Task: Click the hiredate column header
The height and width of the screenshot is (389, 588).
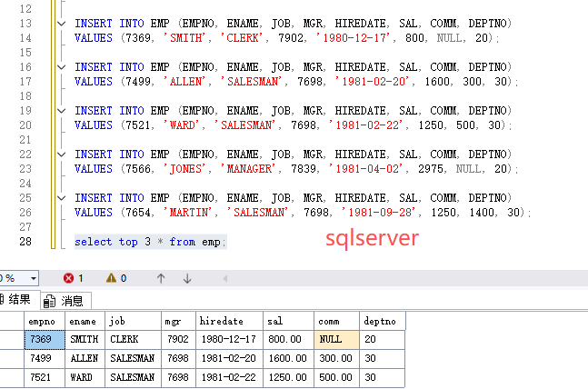Action: pyautogui.click(x=230, y=321)
